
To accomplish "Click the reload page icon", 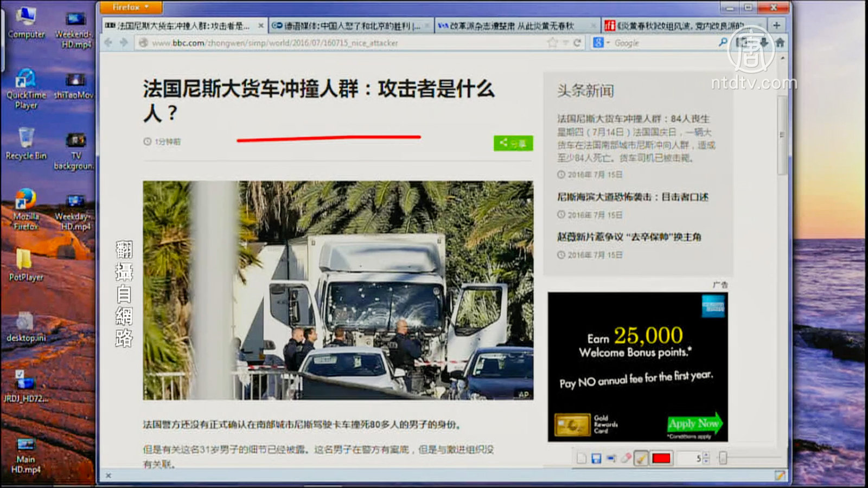I will tap(577, 43).
